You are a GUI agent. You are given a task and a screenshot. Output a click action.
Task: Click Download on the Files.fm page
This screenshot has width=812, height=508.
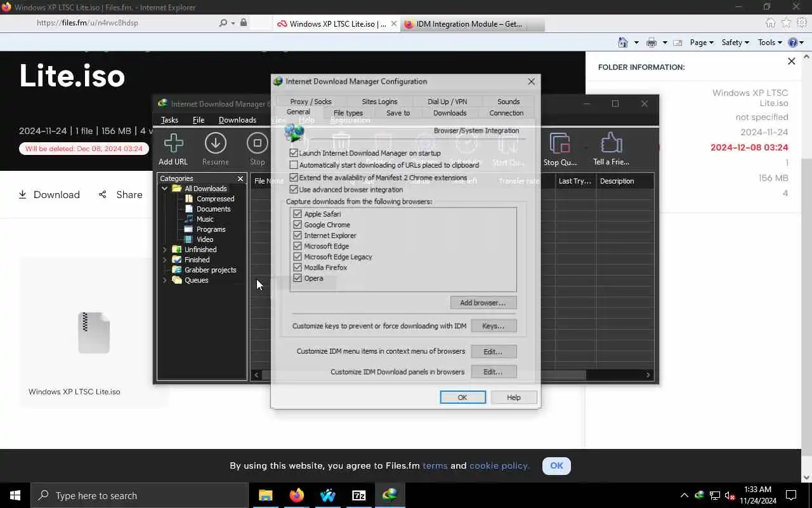click(49, 195)
